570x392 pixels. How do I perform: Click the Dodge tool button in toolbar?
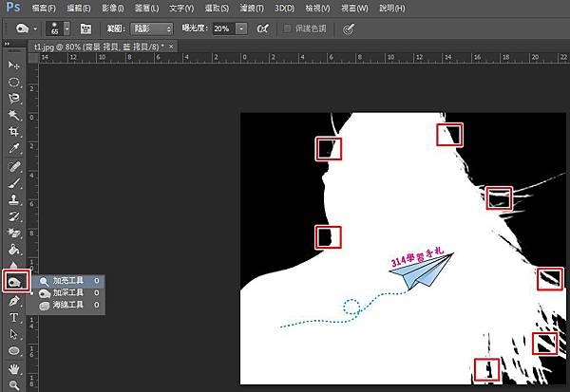[x=15, y=281]
